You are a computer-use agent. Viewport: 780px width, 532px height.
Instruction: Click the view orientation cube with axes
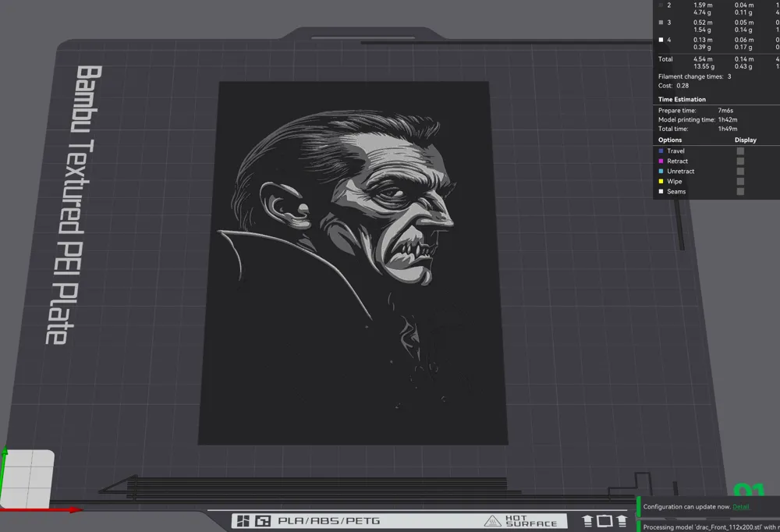click(x=28, y=479)
